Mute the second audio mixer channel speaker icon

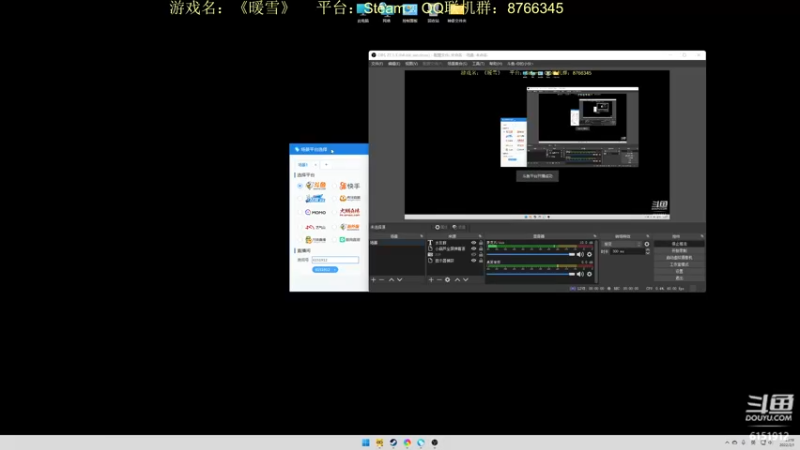pos(580,274)
